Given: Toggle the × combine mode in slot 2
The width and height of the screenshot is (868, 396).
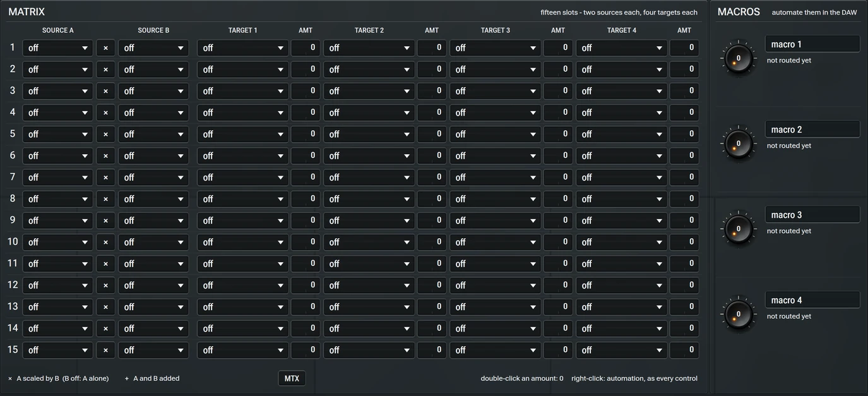Looking at the screenshot, I should [x=105, y=69].
